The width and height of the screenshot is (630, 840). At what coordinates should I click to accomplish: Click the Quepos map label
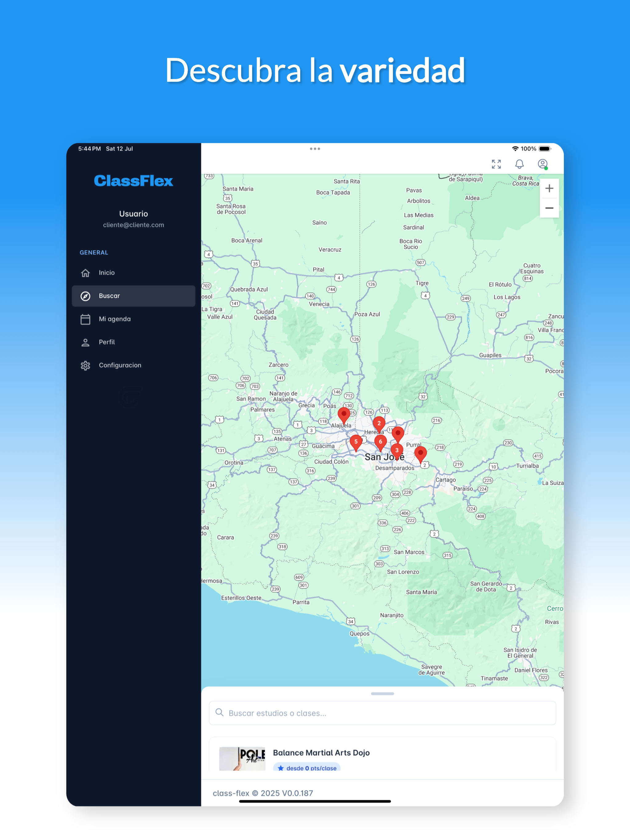[x=359, y=633]
